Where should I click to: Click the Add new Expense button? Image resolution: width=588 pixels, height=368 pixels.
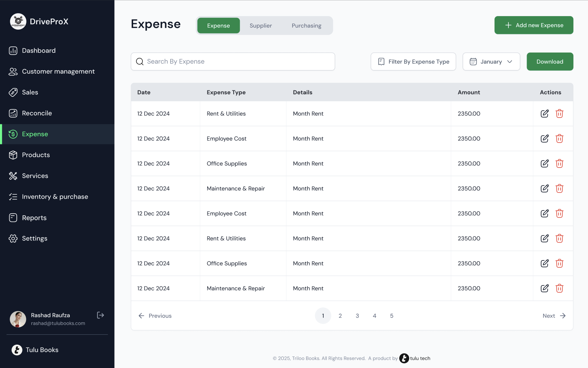click(534, 25)
